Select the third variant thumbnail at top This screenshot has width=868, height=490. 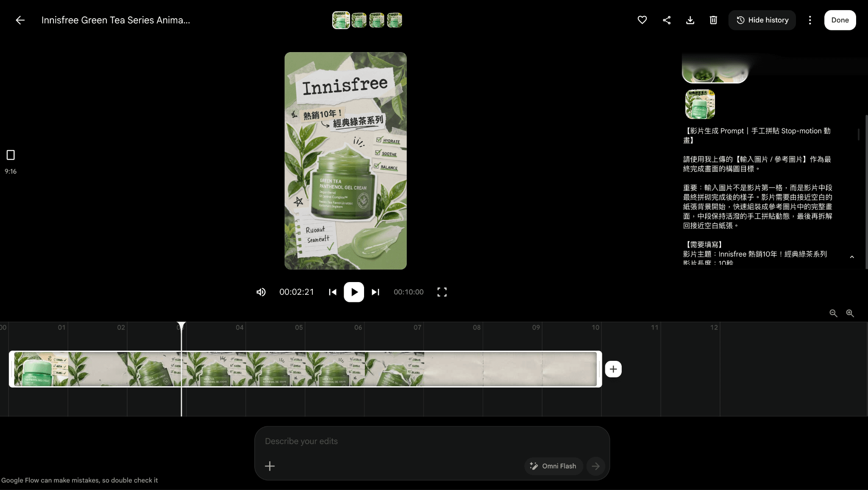(x=377, y=20)
